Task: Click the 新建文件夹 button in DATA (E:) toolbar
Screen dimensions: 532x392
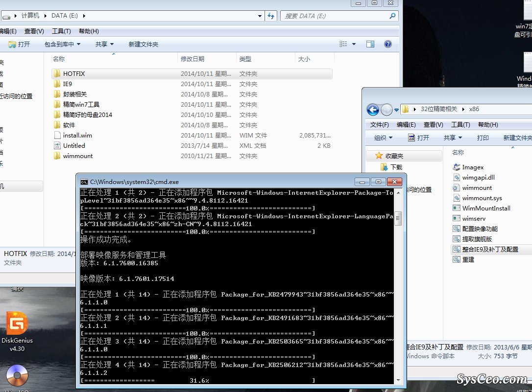Action: tap(143, 45)
